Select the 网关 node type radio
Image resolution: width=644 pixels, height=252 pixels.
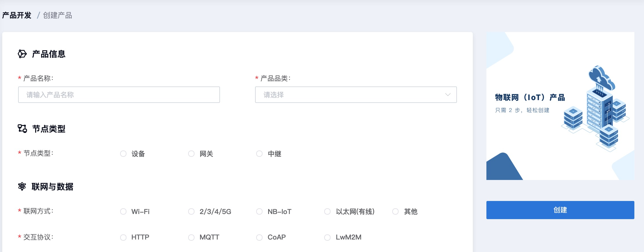191,154
